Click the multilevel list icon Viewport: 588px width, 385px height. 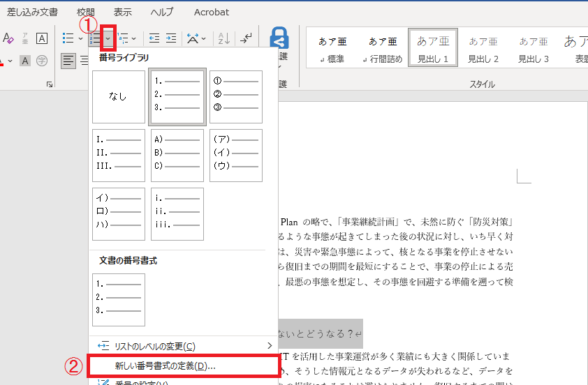[x=123, y=38]
